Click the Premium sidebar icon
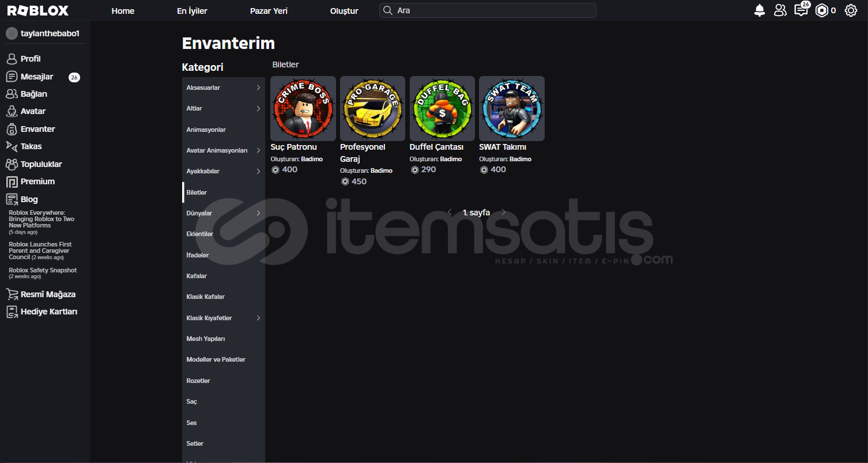 [x=12, y=182]
